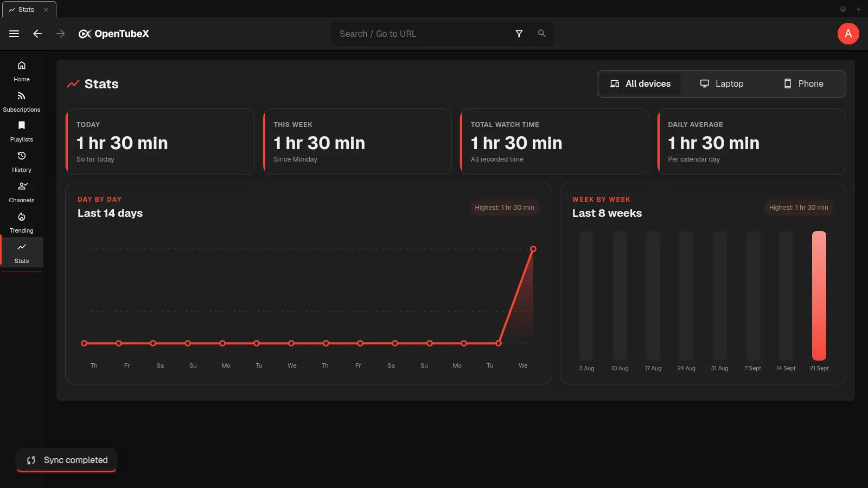This screenshot has width=868, height=488.
Task: Click the Stats page heading icon
Action: (73, 84)
